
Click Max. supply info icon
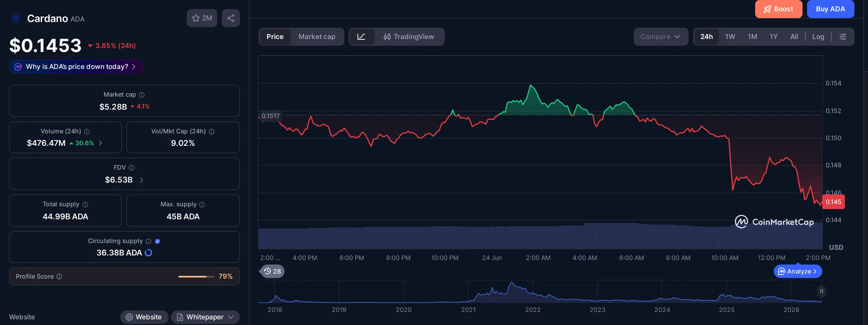(202, 205)
